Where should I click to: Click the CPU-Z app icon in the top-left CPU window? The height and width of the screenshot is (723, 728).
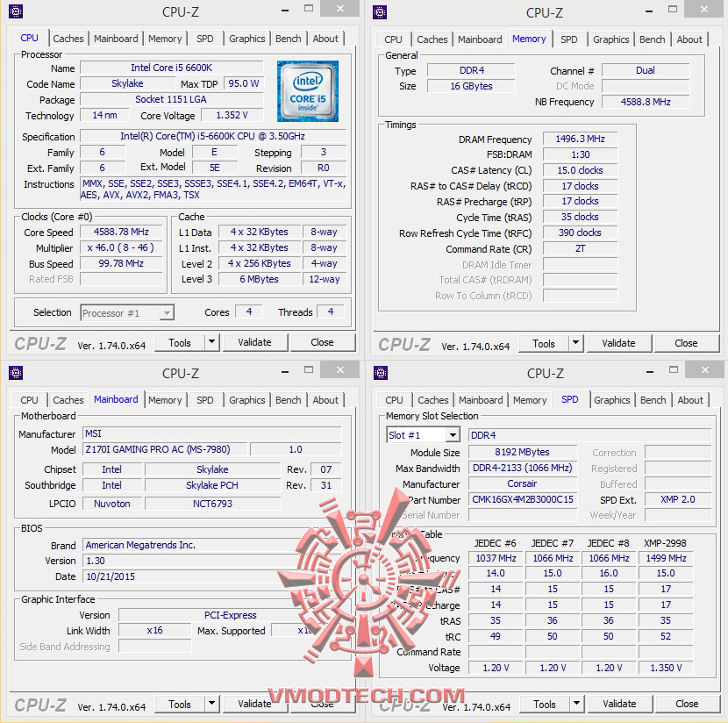(15, 11)
